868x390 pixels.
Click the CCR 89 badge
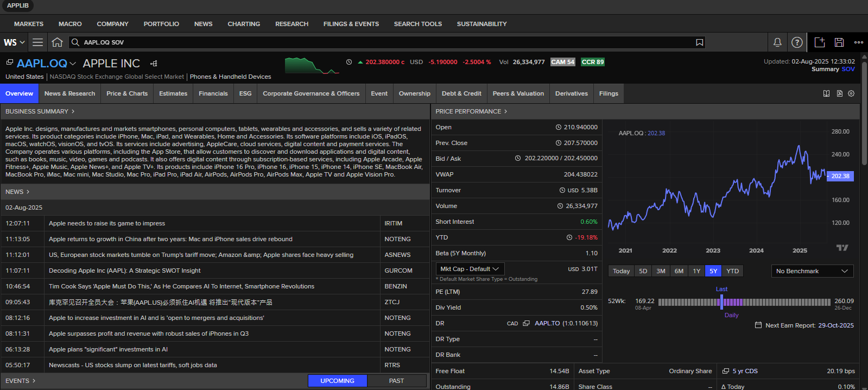click(593, 62)
